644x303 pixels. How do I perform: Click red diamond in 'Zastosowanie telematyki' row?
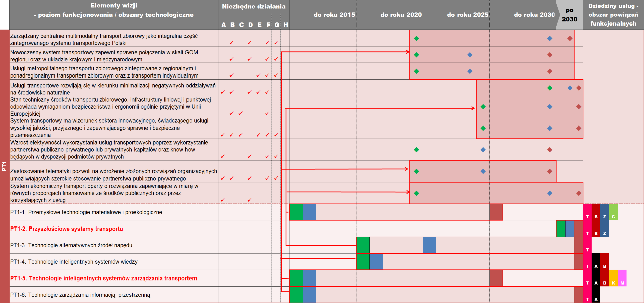coord(550,171)
